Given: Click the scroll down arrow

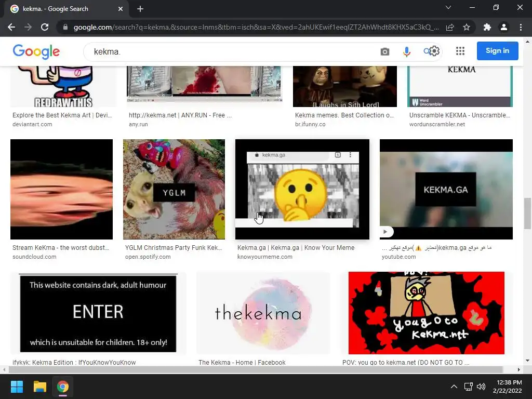Looking at the screenshot, I should pyautogui.click(x=528, y=361).
